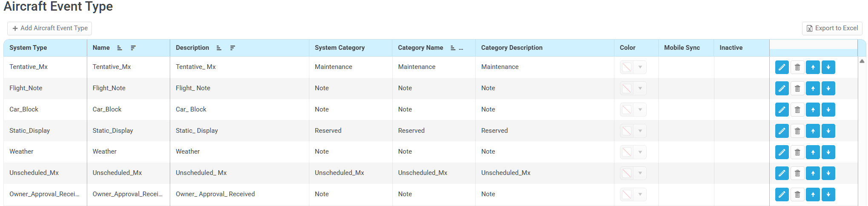
Task: Click the scrollbar up arrow of table
Action: 862,61
